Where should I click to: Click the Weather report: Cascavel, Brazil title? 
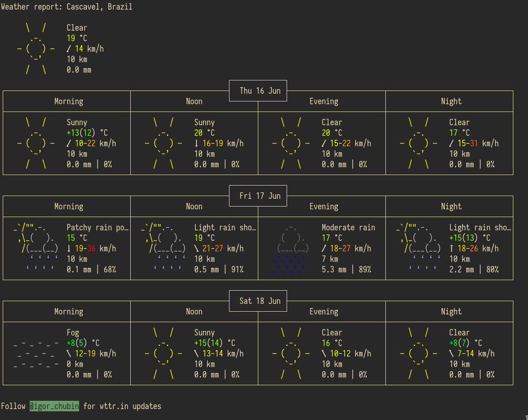click(67, 7)
